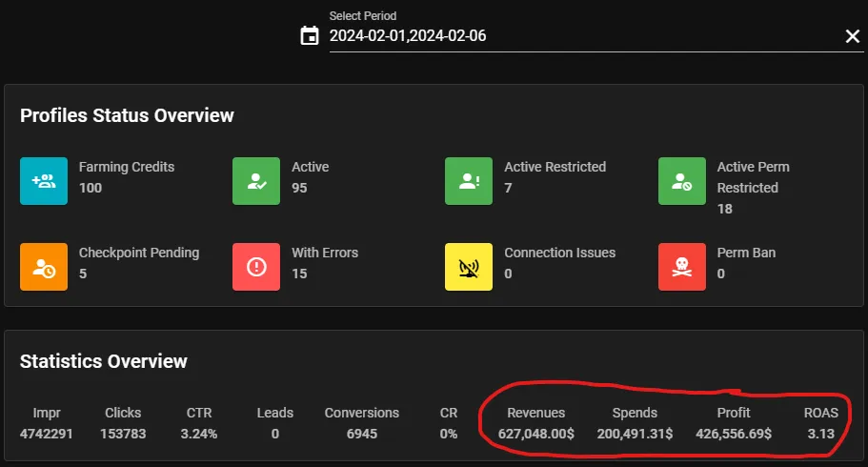Click the CR value 0%
Screen dimensions: 868x467
449,435
